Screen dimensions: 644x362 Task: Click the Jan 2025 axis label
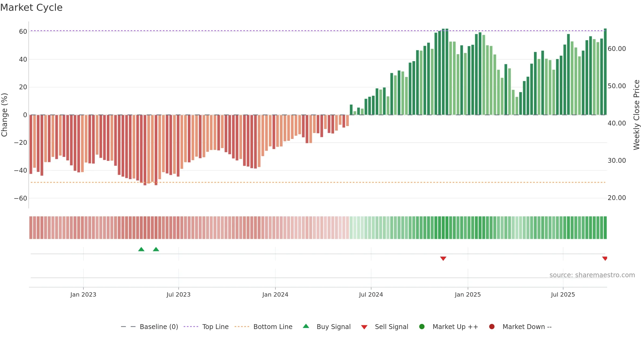point(468,294)
